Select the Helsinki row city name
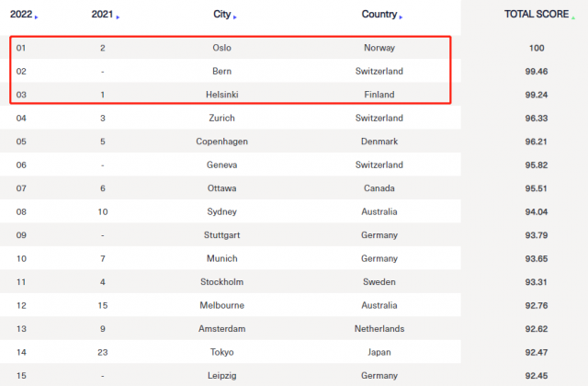The width and height of the screenshot is (588, 386). click(222, 95)
